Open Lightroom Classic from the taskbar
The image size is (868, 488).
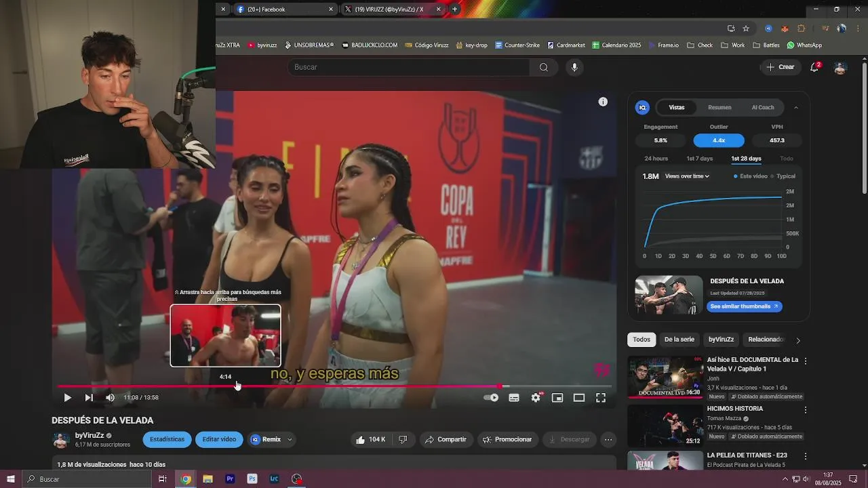(274, 479)
